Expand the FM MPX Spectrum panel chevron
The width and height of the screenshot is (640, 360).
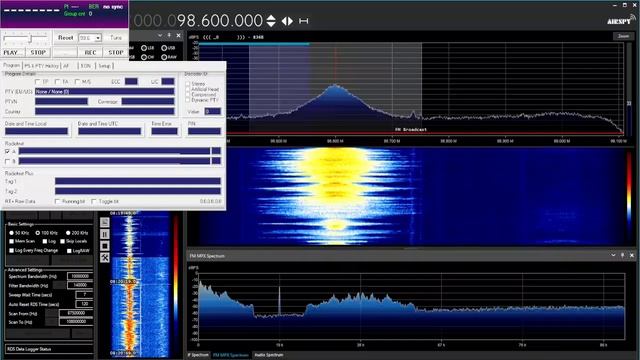(x=613, y=255)
